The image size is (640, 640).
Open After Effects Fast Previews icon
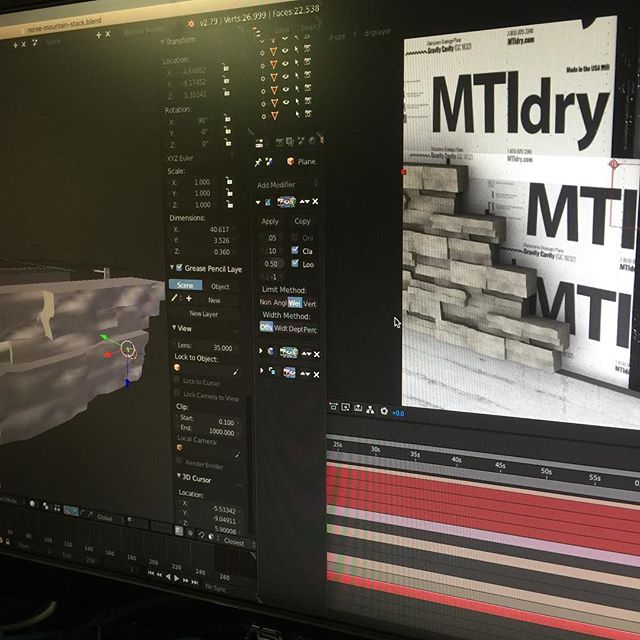(345, 407)
